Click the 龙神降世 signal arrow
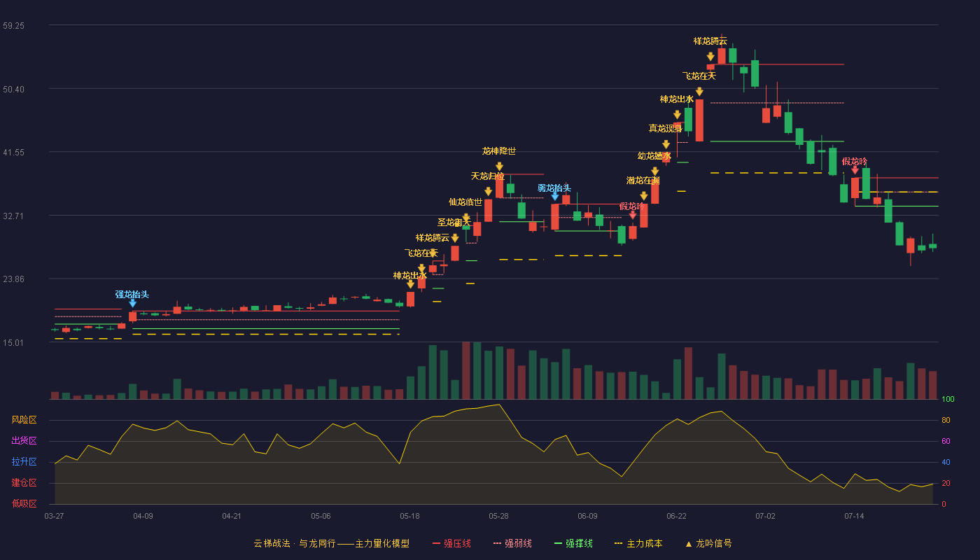The width and height of the screenshot is (980, 560). pyautogui.click(x=499, y=166)
